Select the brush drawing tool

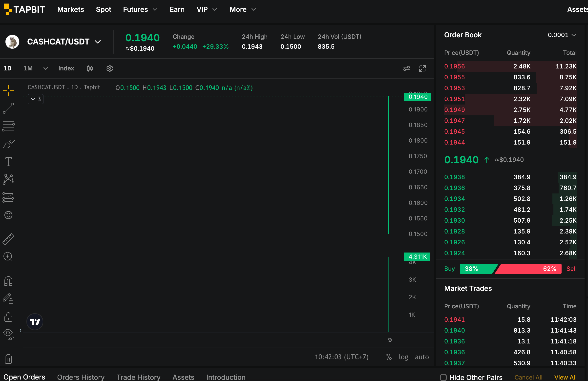(x=8, y=144)
